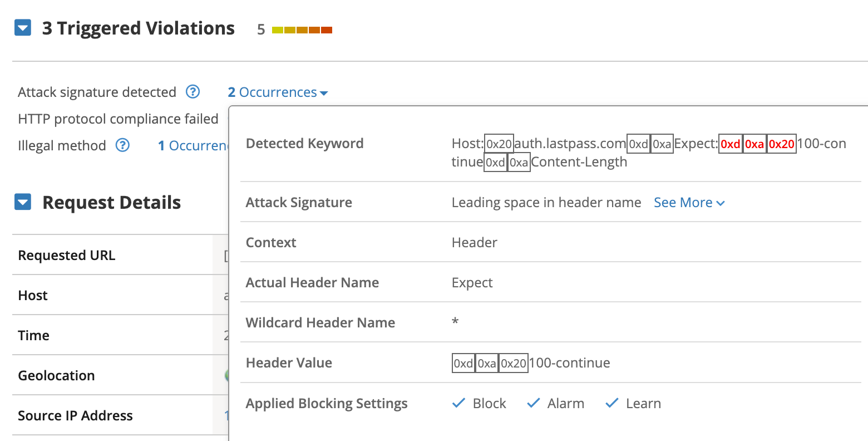Expand See More for attack signature

[689, 203]
